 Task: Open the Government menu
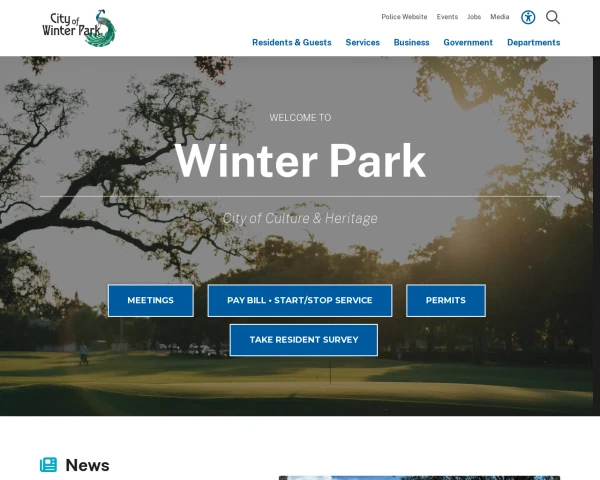tap(468, 42)
